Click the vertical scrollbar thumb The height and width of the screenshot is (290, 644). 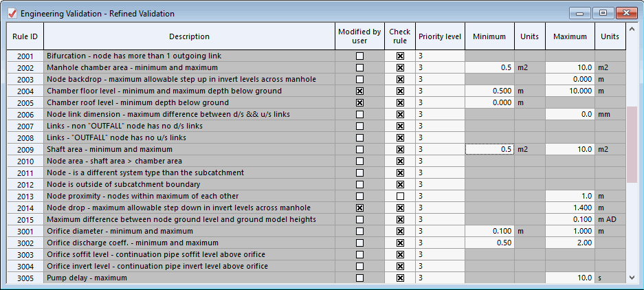pyautogui.click(x=632, y=144)
